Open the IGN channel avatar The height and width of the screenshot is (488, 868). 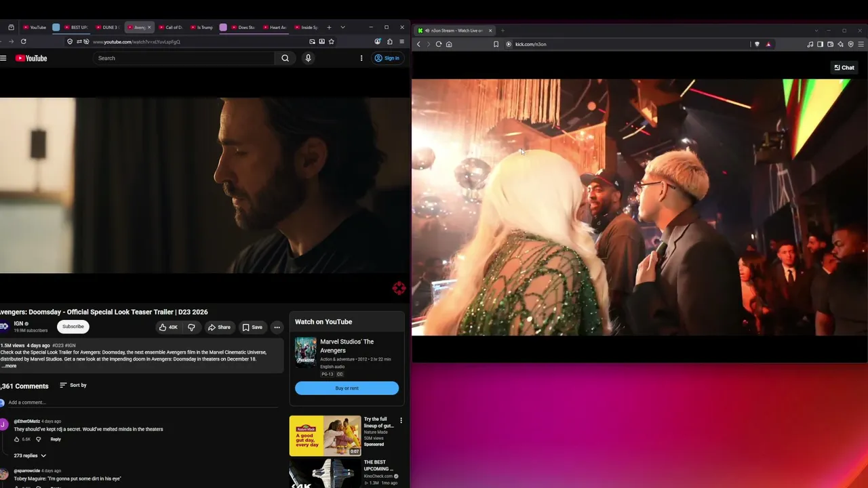tap(4, 327)
